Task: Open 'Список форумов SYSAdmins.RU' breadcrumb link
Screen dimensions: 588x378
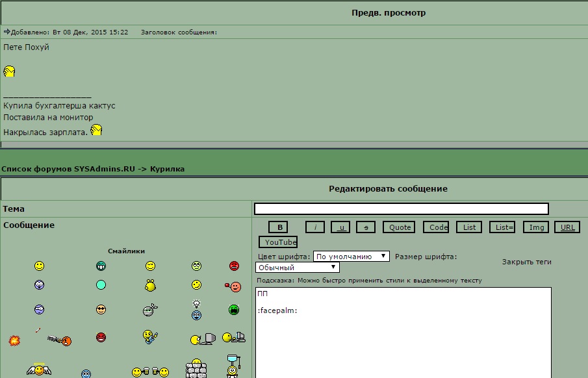Action: point(68,169)
